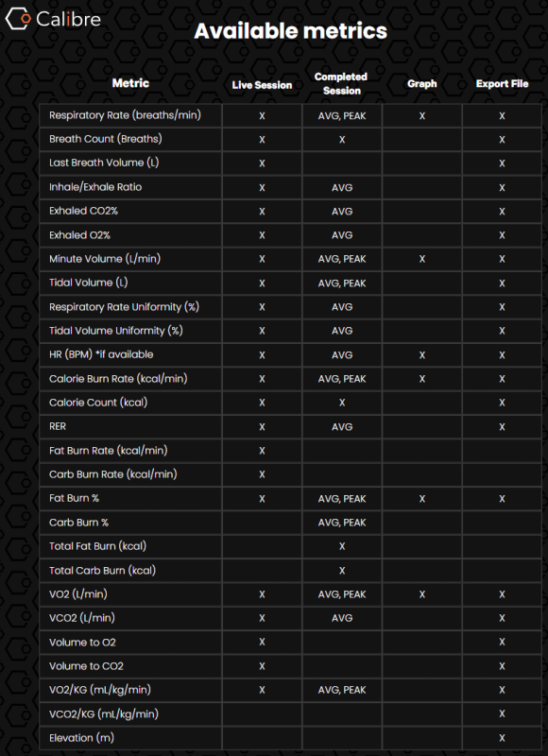Select the Available metrics heading
The width and height of the screenshot is (548, 756).
tap(291, 31)
